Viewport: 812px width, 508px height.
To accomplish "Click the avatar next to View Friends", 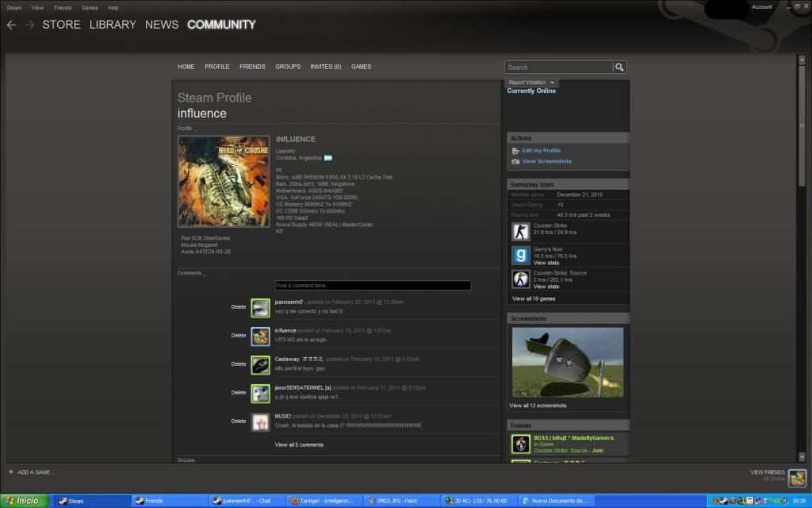I will coord(797,477).
